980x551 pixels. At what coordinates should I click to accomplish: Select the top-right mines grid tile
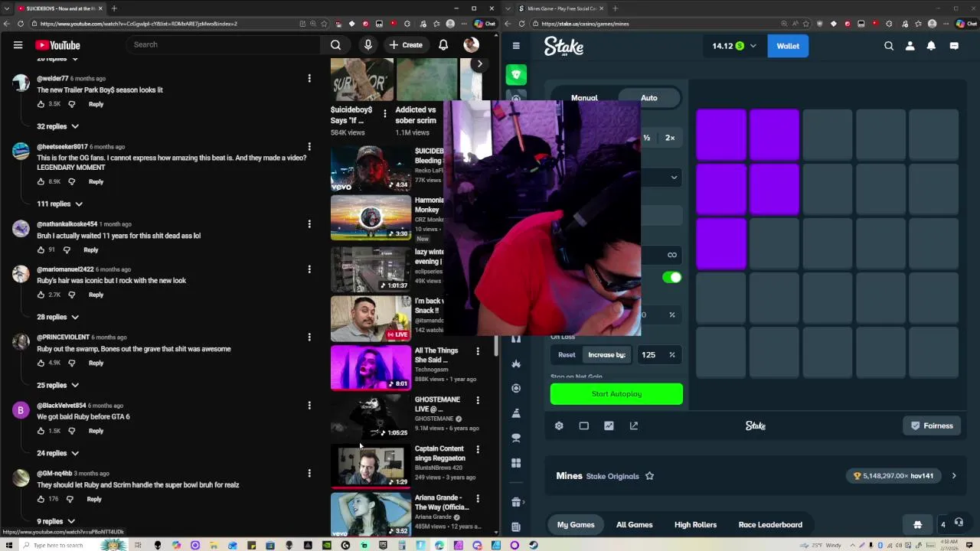point(933,135)
